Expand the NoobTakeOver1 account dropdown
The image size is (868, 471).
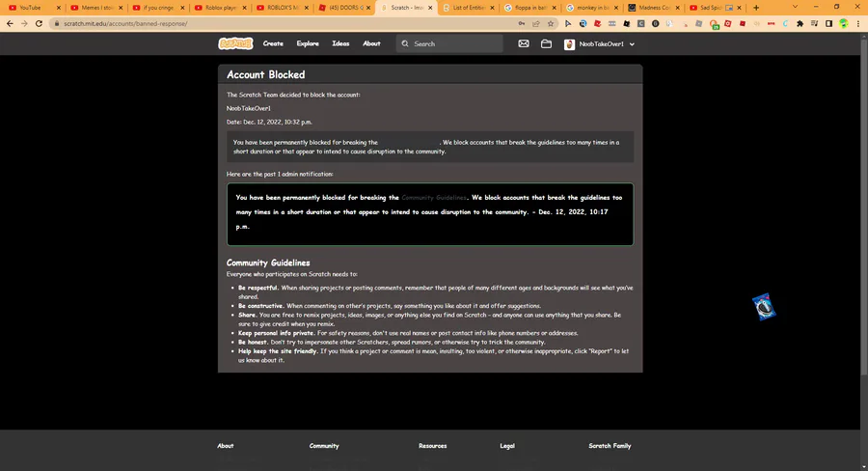point(632,44)
